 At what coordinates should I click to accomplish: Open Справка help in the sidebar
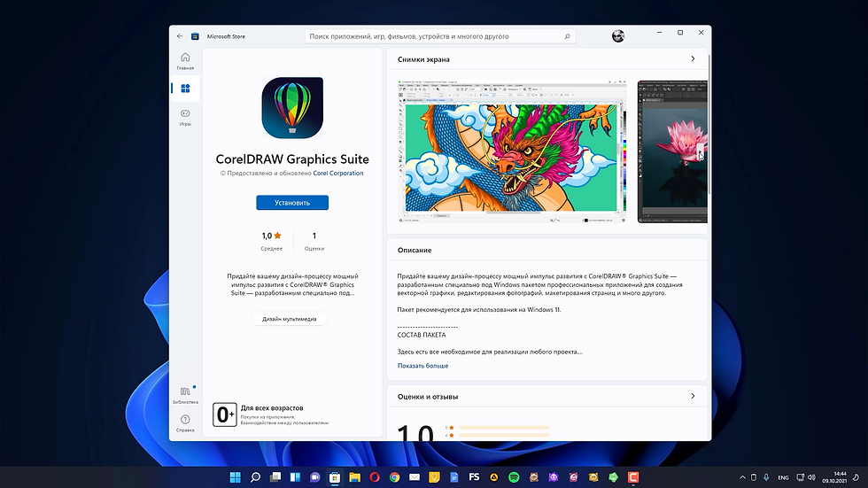[x=185, y=423]
